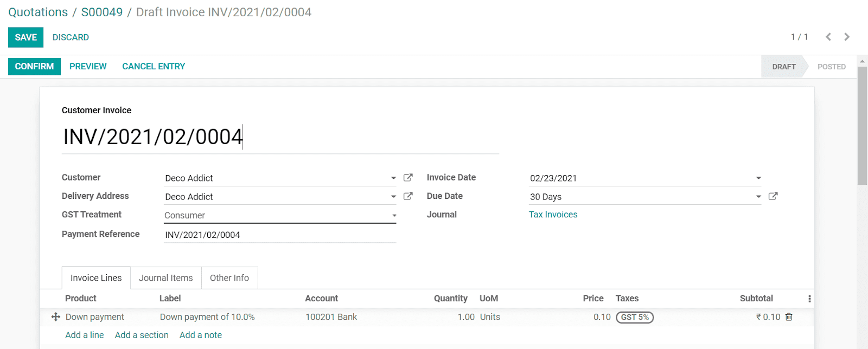Add a line to the invoice
This screenshot has width=868, height=349.
pyautogui.click(x=84, y=335)
